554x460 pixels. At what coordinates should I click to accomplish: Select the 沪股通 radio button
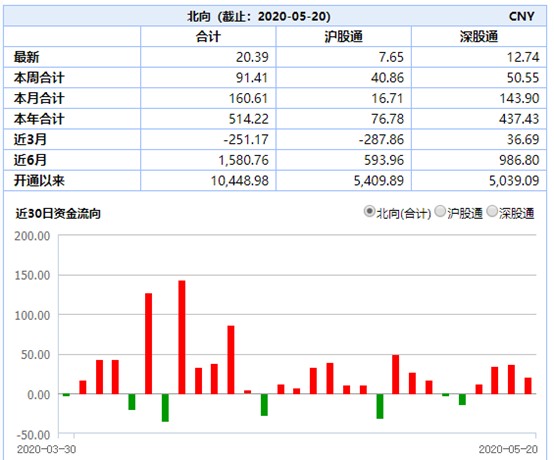point(440,211)
